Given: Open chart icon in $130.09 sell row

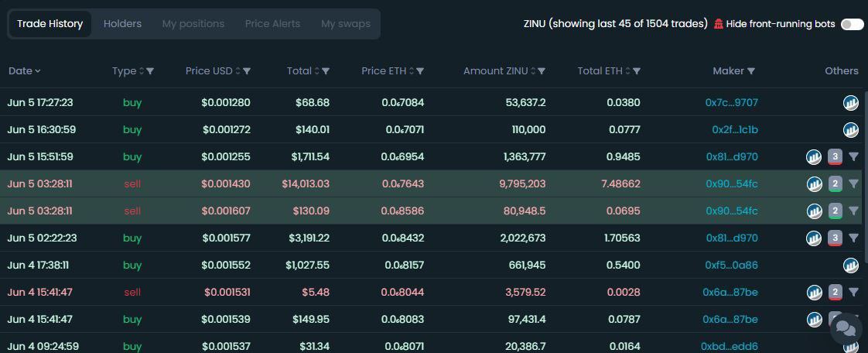Looking at the screenshot, I should 814,211.
